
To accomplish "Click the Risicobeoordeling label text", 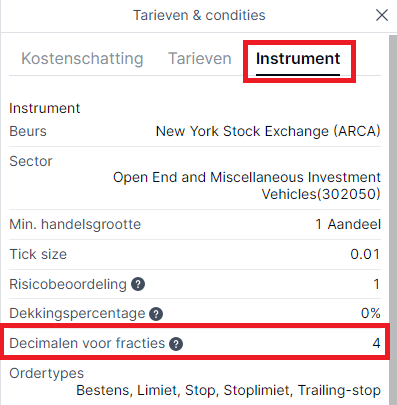I will [68, 284].
